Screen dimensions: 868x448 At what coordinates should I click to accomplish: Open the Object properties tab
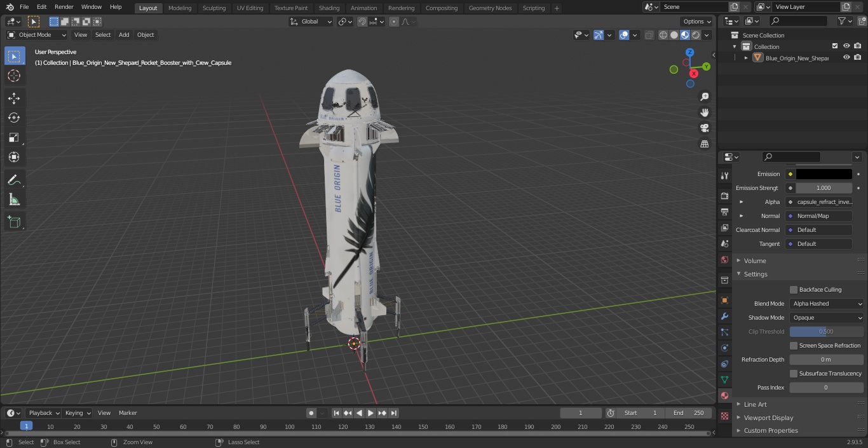click(724, 300)
